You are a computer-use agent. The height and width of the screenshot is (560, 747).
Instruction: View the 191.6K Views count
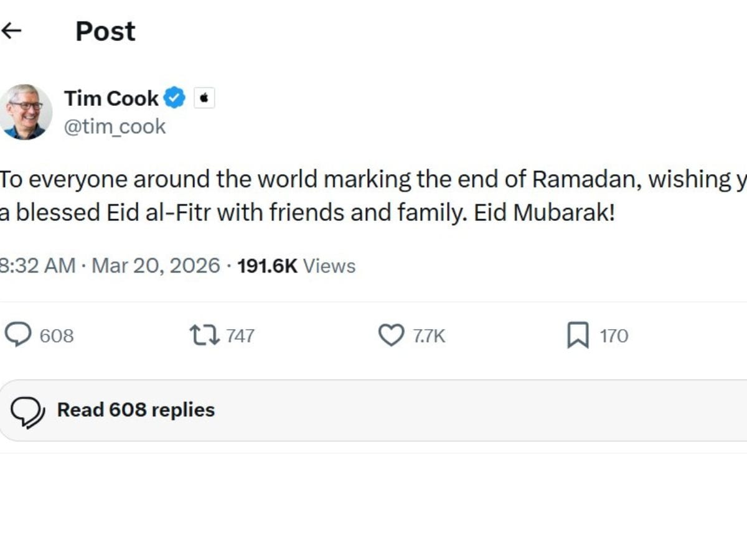(x=296, y=266)
